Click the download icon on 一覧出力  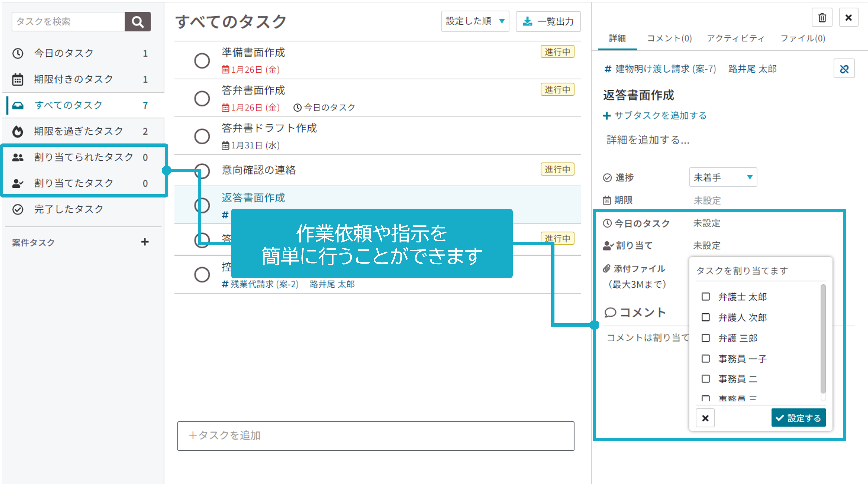[x=527, y=22]
